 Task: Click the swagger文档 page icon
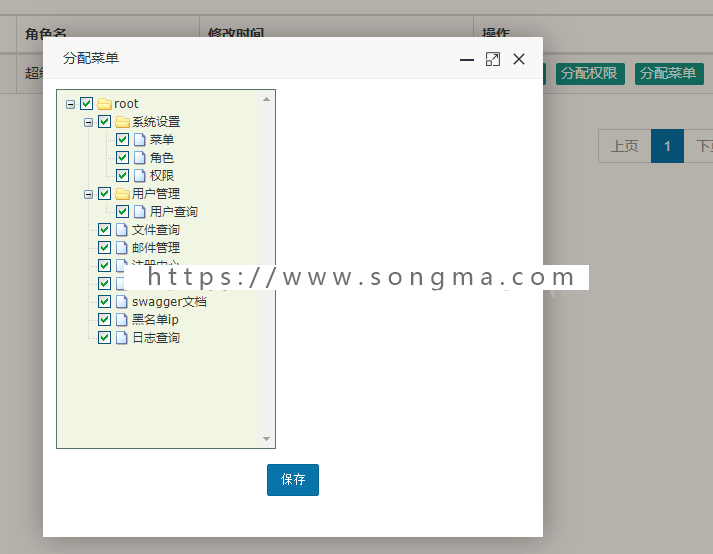point(122,302)
